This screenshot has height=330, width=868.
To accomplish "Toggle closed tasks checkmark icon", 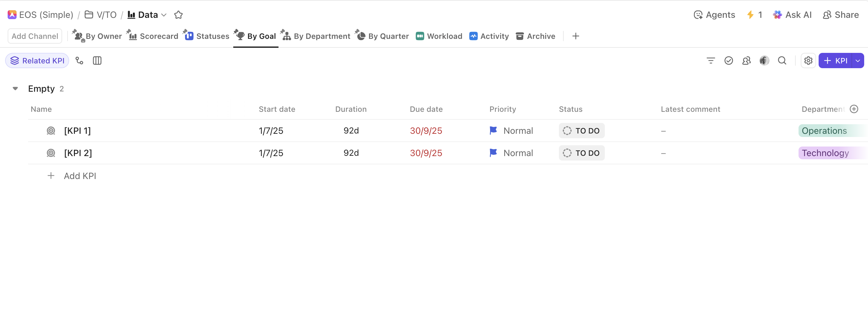I will pos(728,61).
